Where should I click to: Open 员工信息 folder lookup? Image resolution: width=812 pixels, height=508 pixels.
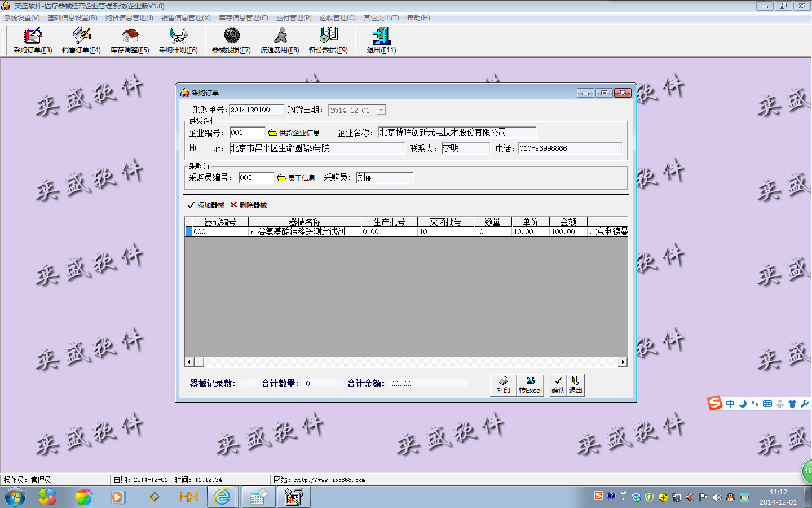click(296, 178)
